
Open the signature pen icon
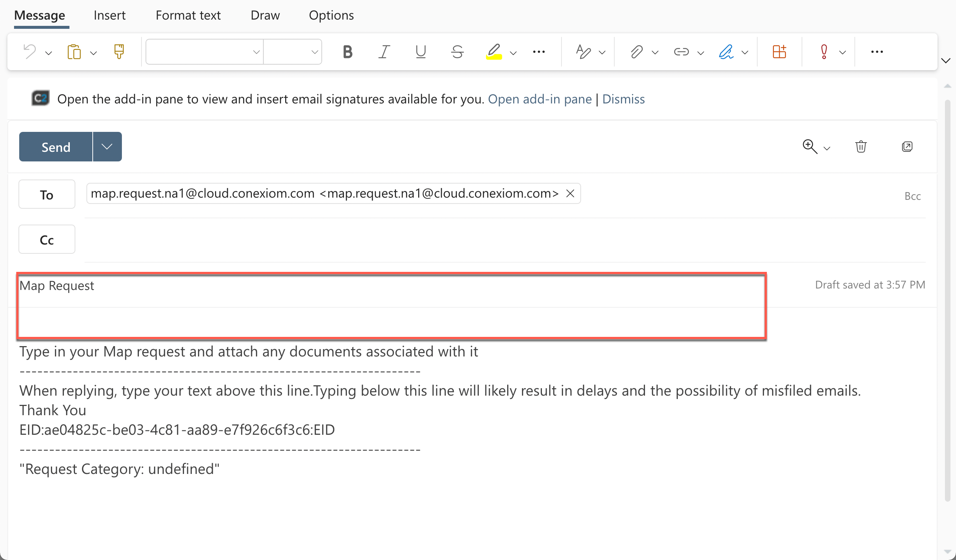point(727,52)
